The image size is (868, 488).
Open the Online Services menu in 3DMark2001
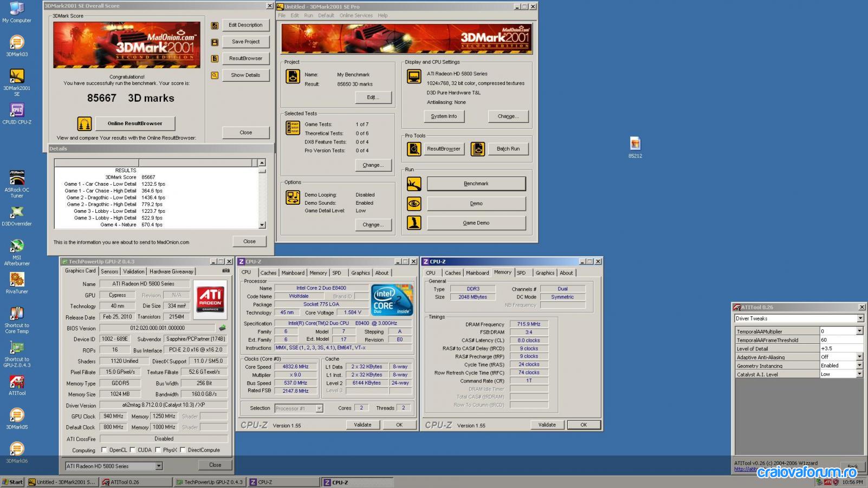tap(356, 15)
